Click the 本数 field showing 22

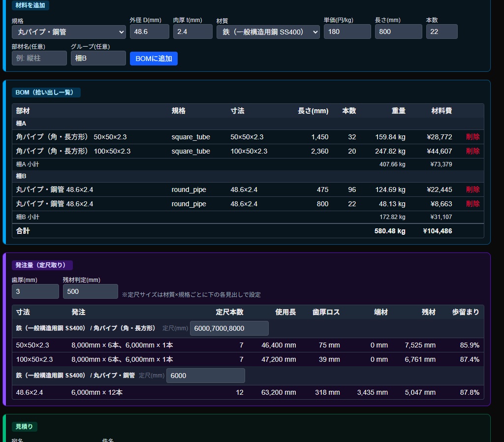(x=441, y=32)
